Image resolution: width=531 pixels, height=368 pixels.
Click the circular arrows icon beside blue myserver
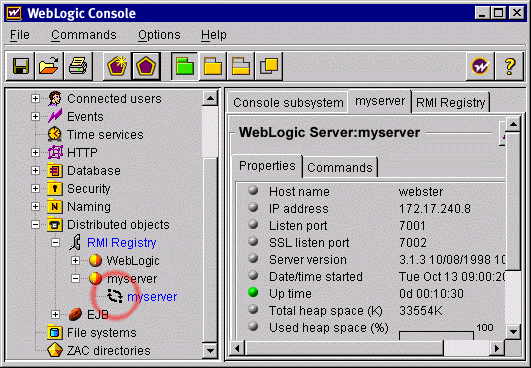click(x=115, y=296)
